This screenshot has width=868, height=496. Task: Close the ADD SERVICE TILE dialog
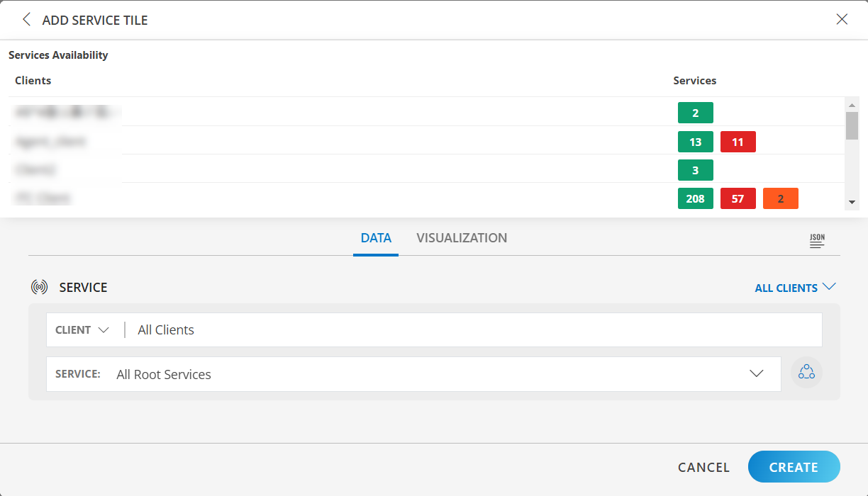click(842, 19)
